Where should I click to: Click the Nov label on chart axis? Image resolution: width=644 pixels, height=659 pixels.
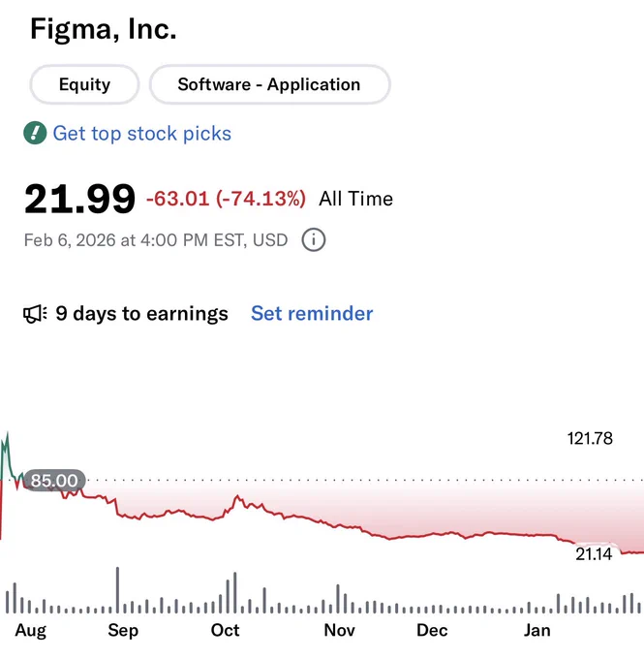tap(340, 630)
